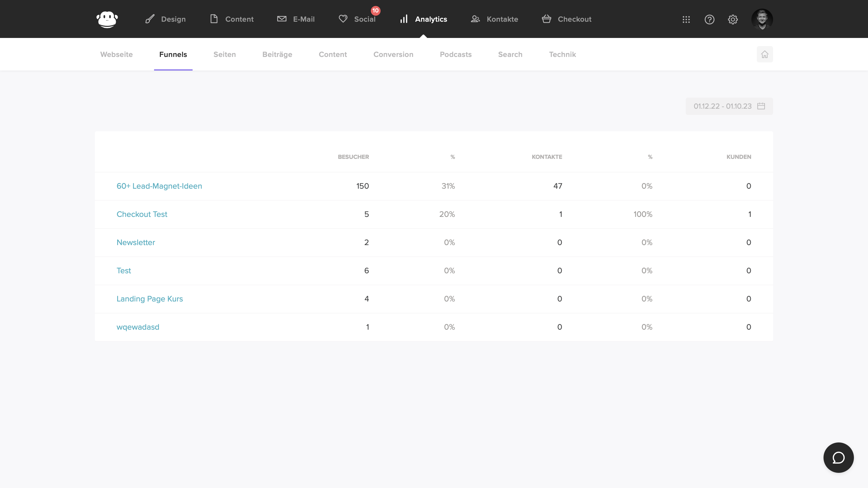This screenshot has width=868, height=488.
Task: Open settings via the gear icon
Action: 733,20
